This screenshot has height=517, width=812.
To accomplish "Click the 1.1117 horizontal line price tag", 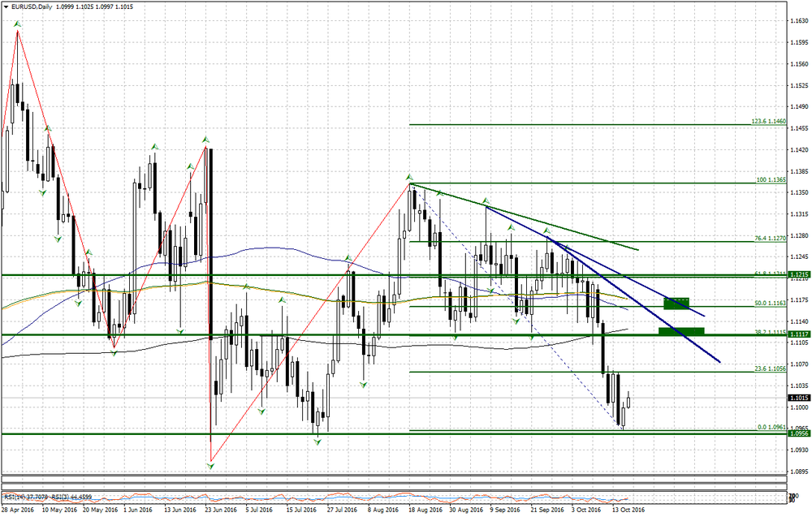I will [x=798, y=334].
